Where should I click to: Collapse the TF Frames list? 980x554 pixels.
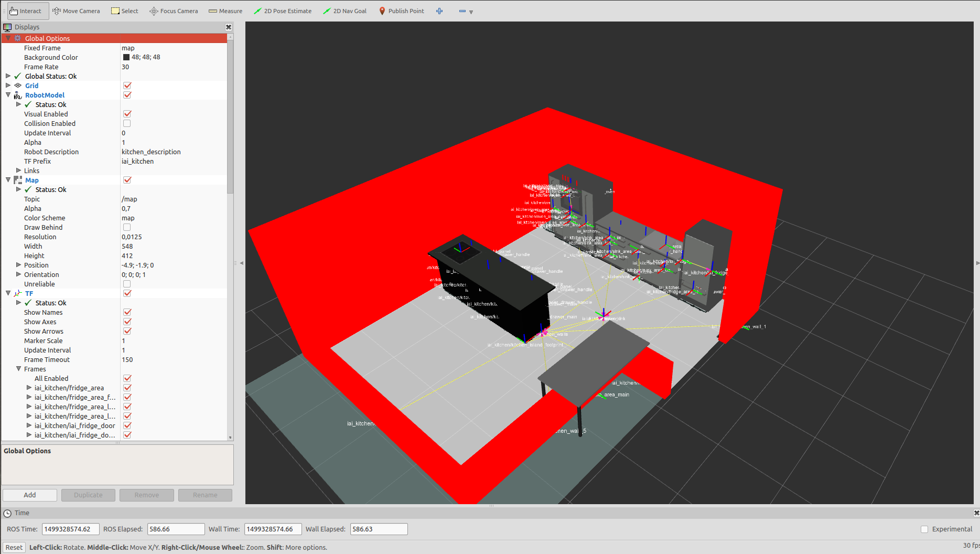point(18,369)
